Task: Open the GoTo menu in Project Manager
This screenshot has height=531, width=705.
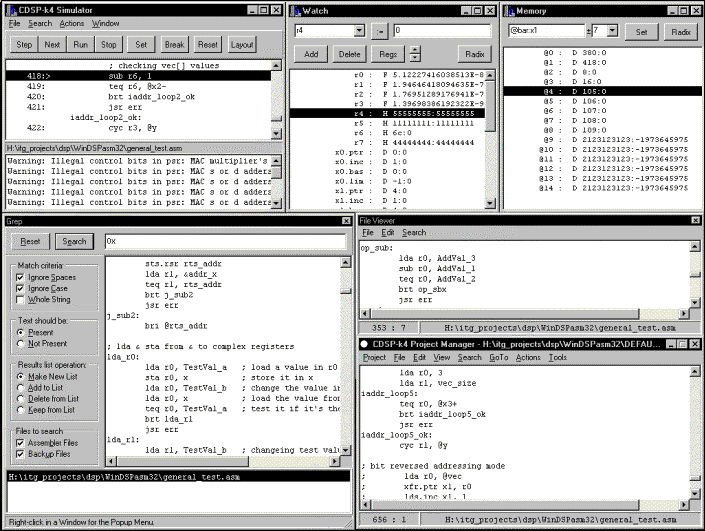Action: (x=499, y=357)
